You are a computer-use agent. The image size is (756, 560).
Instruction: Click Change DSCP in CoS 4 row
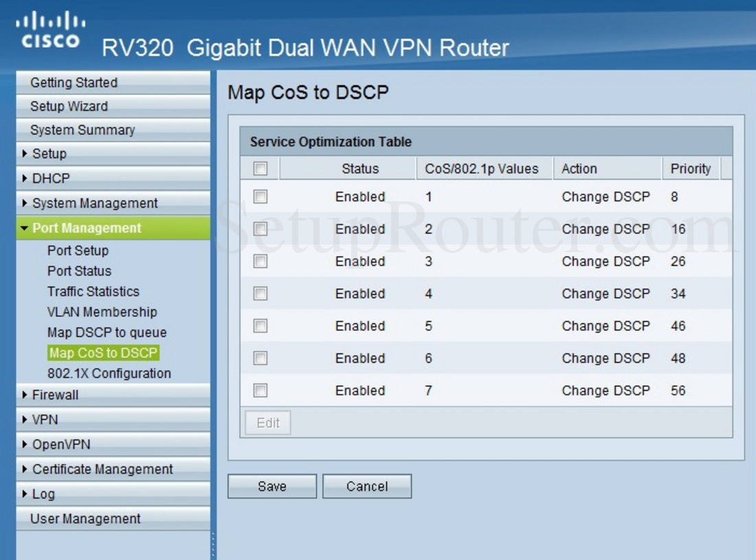tap(605, 293)
